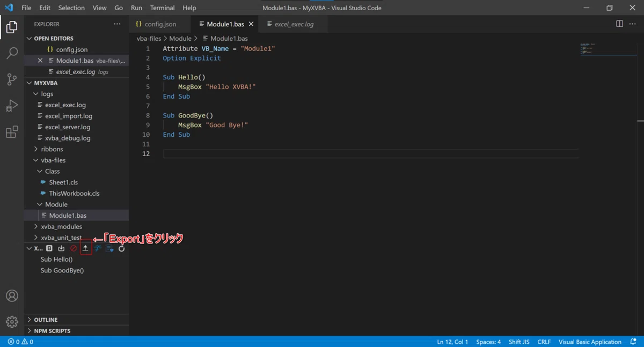Open the Selection menu
Viewport: 644px width, 347px height.
[71, 8]
